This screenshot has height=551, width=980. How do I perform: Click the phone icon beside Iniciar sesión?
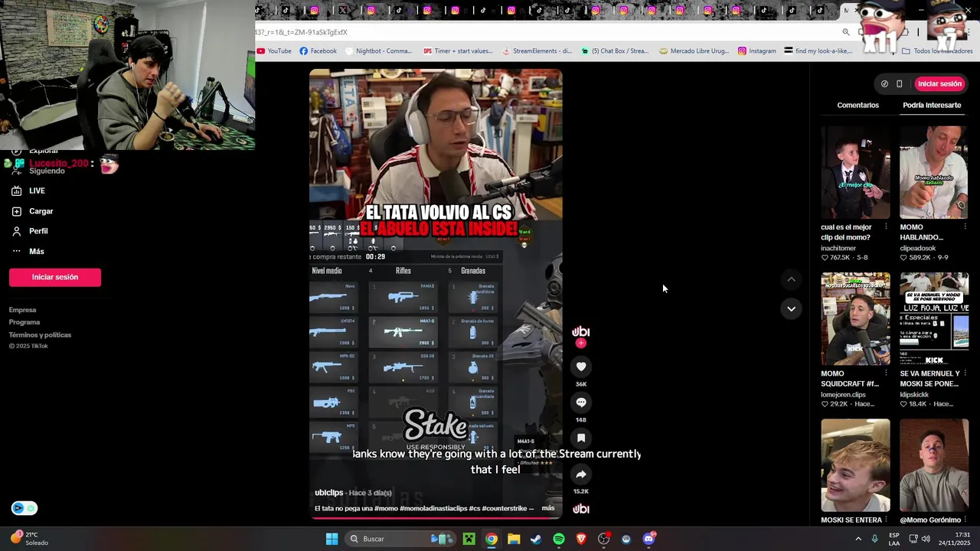tap(900, 84)
